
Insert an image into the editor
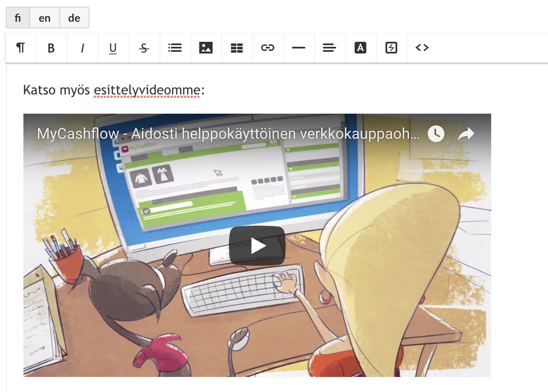point(206,48)
